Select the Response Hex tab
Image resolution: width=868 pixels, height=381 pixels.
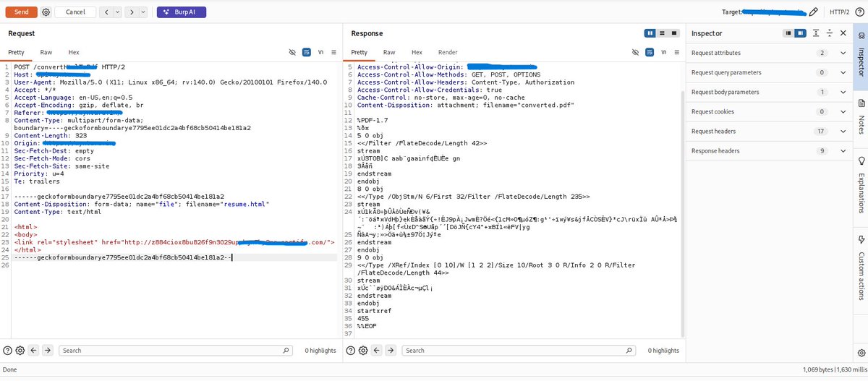417,53
